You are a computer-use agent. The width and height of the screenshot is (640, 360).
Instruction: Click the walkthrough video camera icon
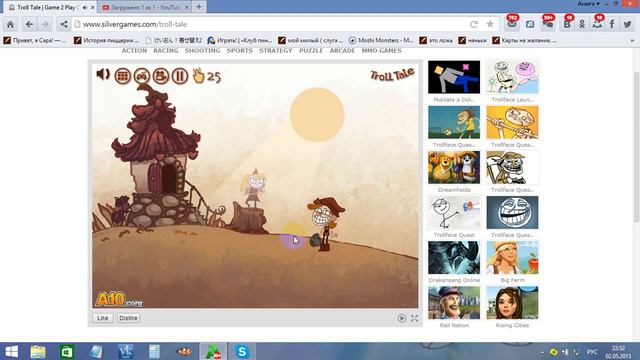tap(161, 76)
